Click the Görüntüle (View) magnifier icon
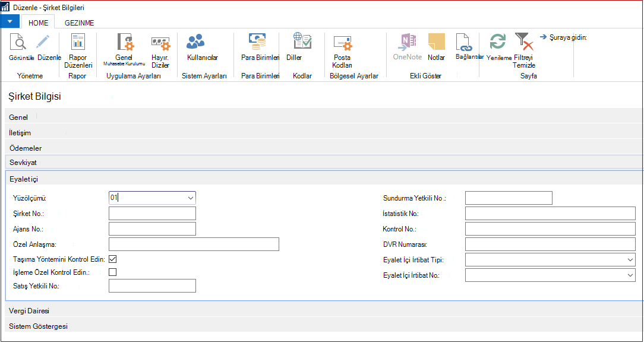 pyautogui.click(x=18, y=42)
